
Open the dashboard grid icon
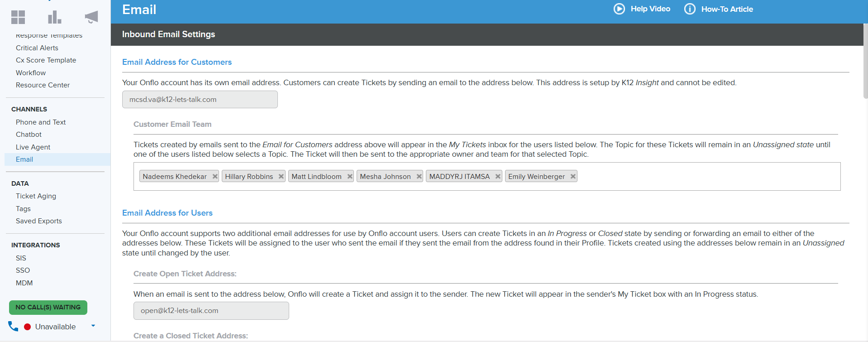tap(18, 17)
